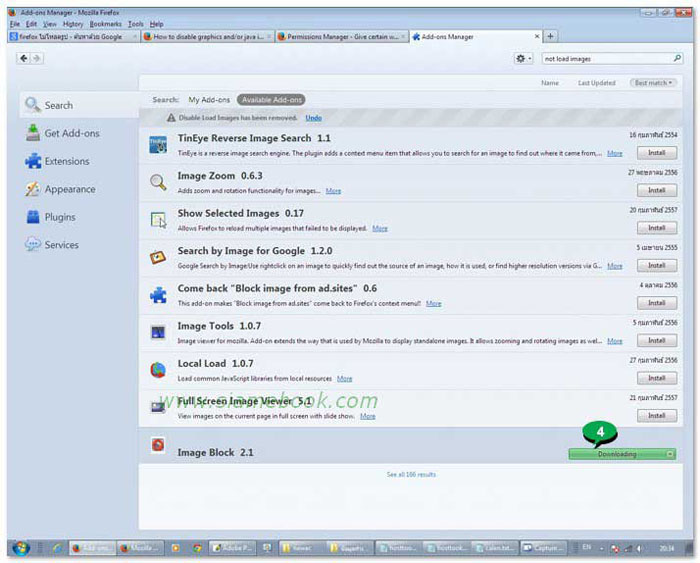Install Local Load 1.0.7
The width and height of the screenshot is (700, 563).
point(657,378)
